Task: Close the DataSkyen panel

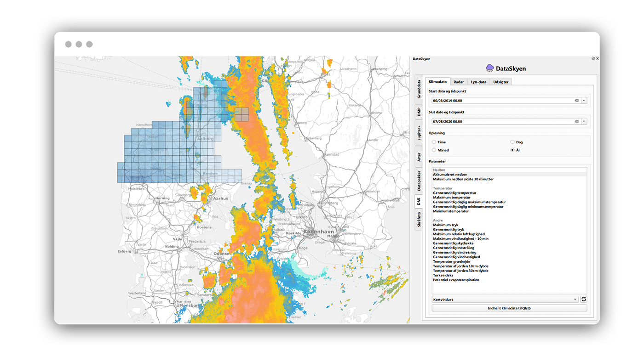Action: pos(597,59)
